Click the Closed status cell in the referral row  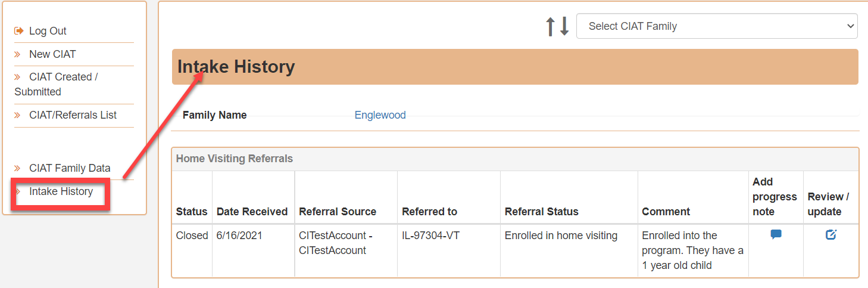coord(192,236)
